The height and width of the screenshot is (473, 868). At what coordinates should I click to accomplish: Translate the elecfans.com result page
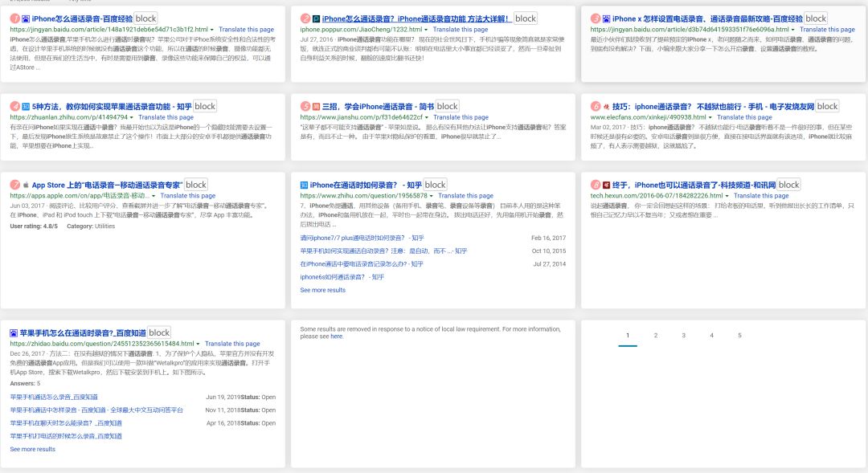pos(744,117)
